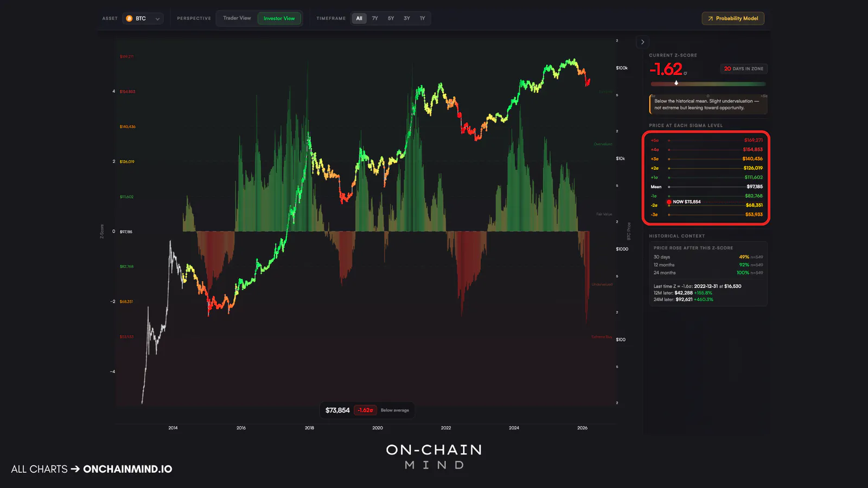
Task: Click the arrow icon in Probability Model
Action: (710, 18)
